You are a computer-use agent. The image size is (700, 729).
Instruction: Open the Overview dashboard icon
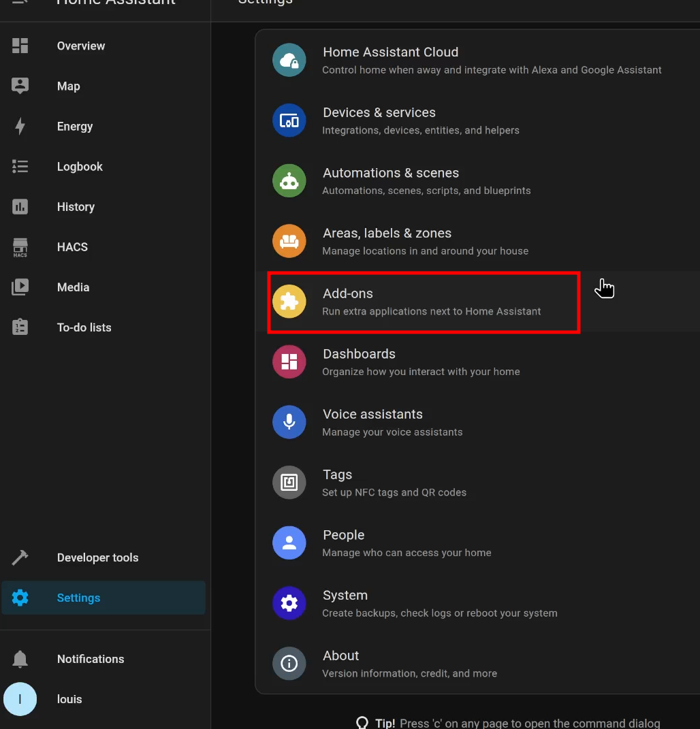20,46
